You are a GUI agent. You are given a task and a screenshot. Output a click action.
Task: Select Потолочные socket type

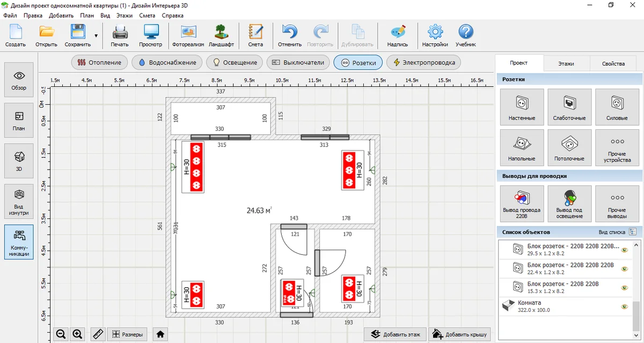(569, 148)
